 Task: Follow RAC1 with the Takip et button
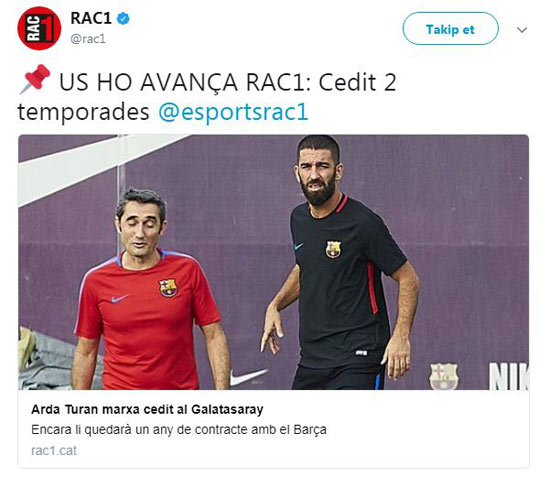pyautogui.click(x=450, y=29)
